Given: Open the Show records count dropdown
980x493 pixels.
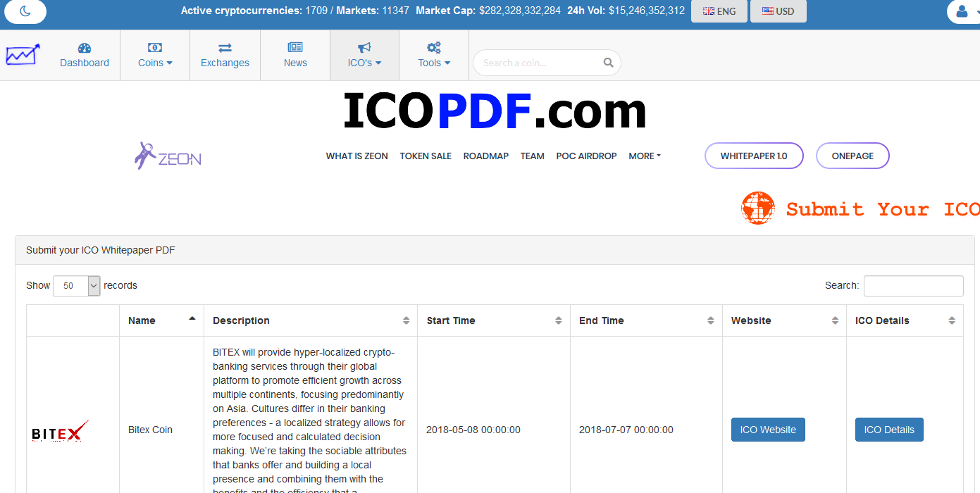Looking at the screenshot, I should [x=77, y=286].
